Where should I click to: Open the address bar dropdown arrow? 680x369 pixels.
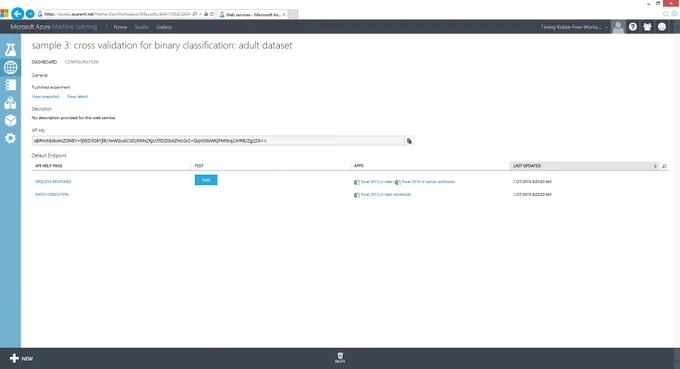(x=200, y=14)
